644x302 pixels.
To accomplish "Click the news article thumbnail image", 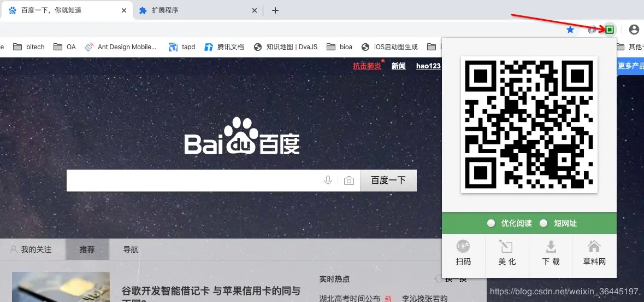I will click(x=61, y=287).
